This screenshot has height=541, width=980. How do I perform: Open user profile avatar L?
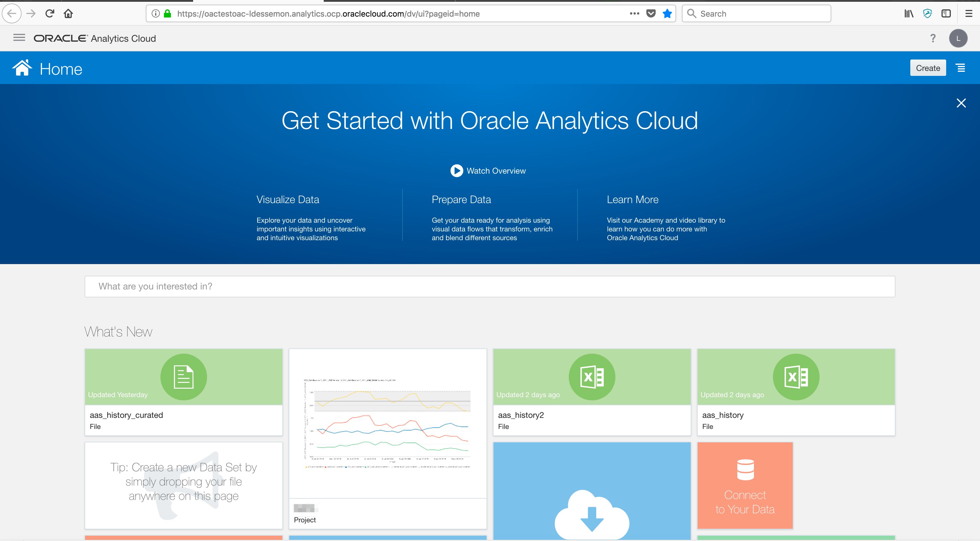point(958,38)
